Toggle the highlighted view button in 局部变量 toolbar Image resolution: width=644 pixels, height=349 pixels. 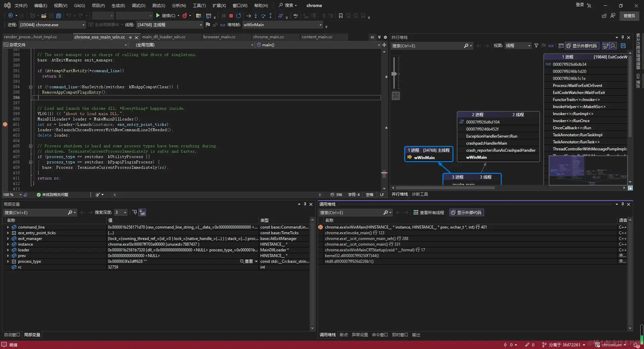(x=143, y=212)
